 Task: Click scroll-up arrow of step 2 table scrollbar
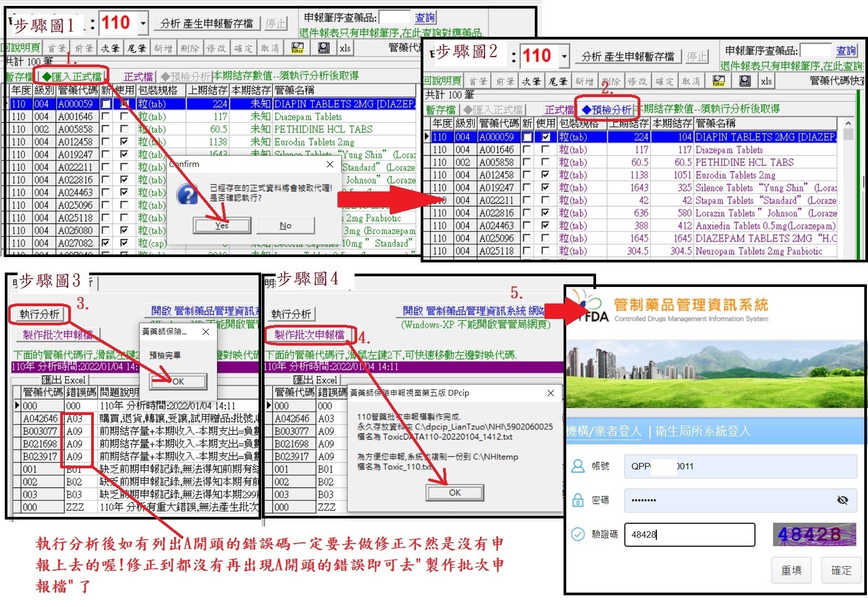848,123
